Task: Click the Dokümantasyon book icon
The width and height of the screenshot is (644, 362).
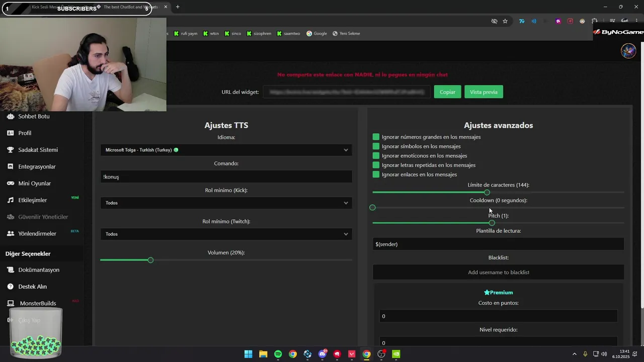Action: [10, 270]
